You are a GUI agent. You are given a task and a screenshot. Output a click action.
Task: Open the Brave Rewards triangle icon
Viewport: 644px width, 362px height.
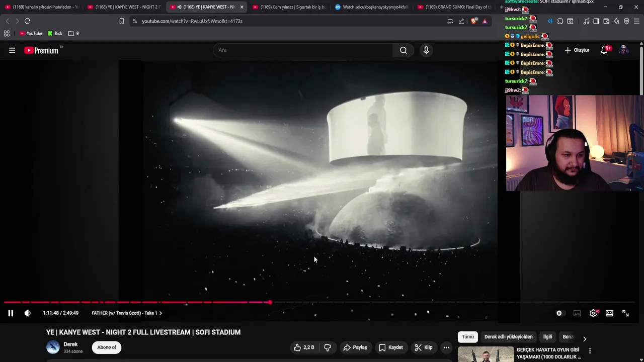(485, 21)
